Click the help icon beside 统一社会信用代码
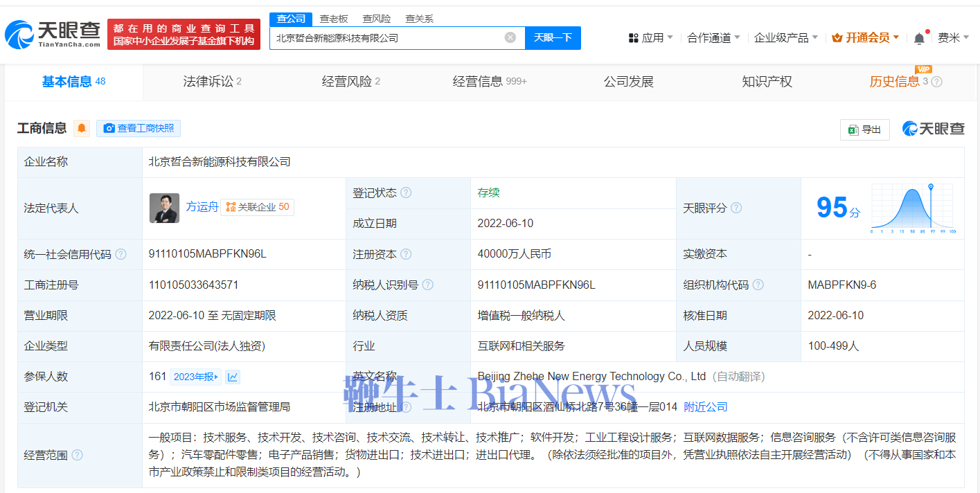 point(121,254)
